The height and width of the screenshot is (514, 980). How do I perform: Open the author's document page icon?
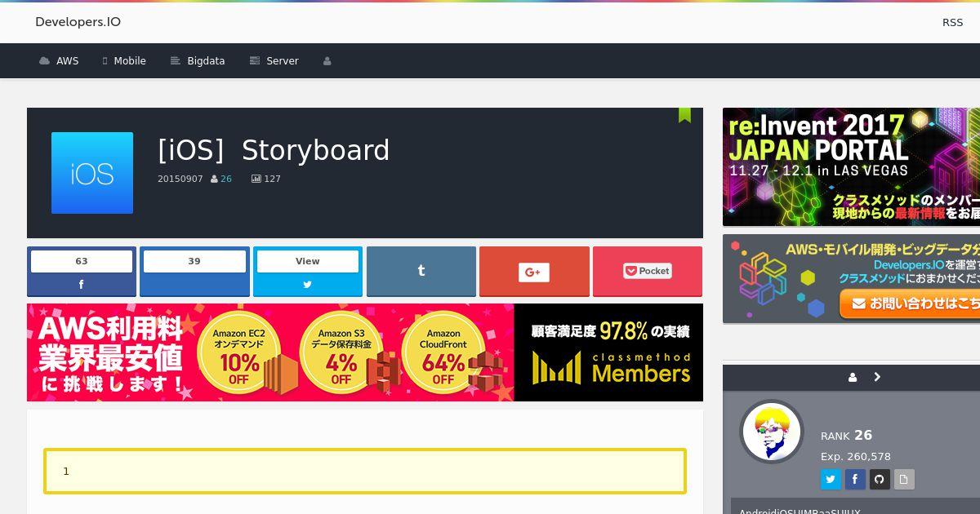[904, 479]
